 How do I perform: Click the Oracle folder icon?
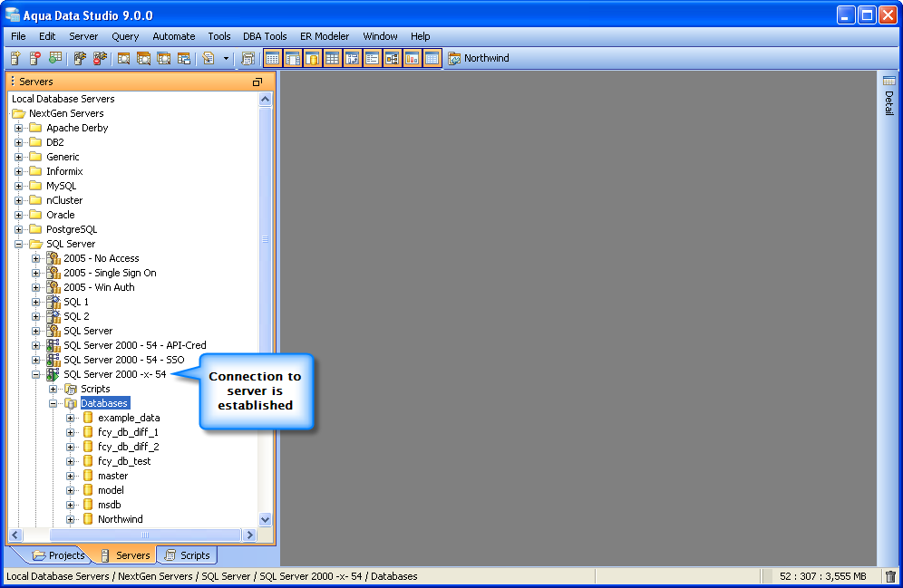(x=35, y=215)
